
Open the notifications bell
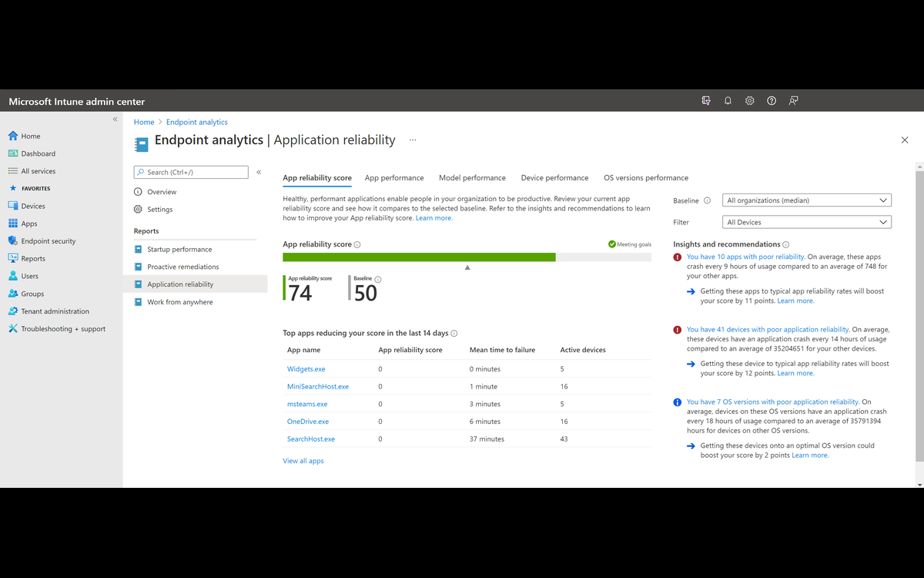(x=728, y=101)
